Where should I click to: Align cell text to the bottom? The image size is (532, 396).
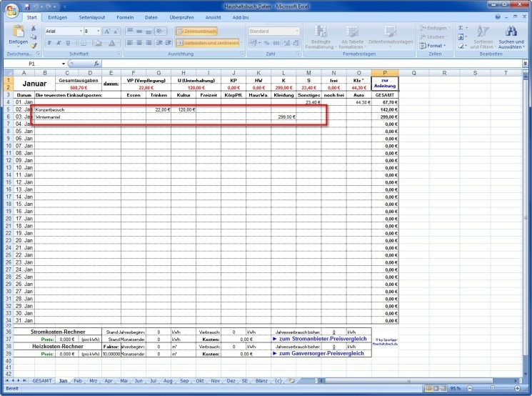click(149, 31)
